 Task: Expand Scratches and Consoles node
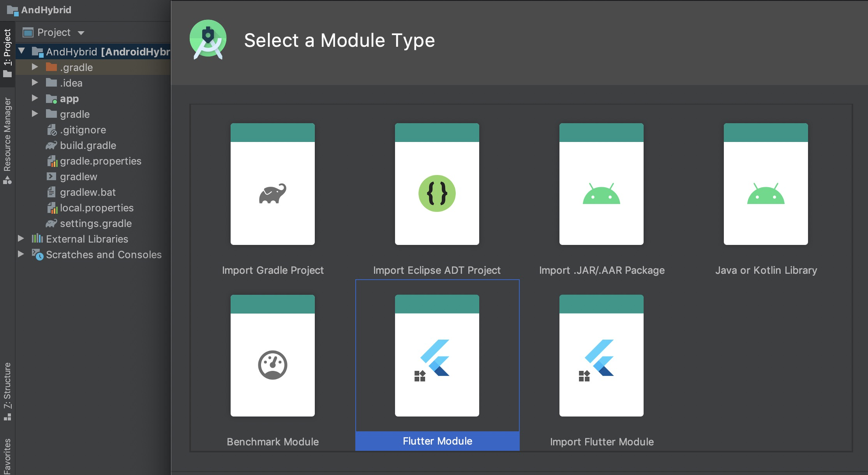[21, 254]
